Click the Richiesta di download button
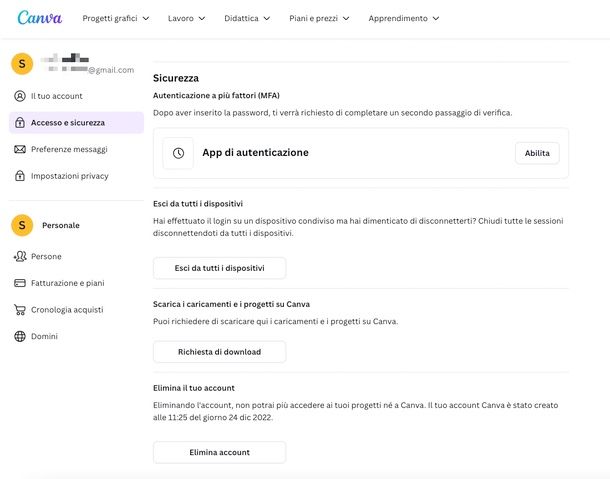This screenshot has height=479, width=610. coord(219,352)
